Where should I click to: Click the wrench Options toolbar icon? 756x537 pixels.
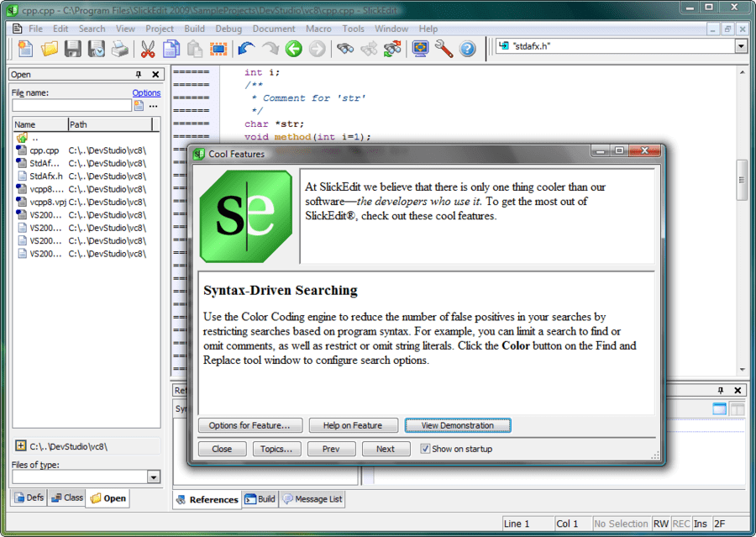(444, 49)
